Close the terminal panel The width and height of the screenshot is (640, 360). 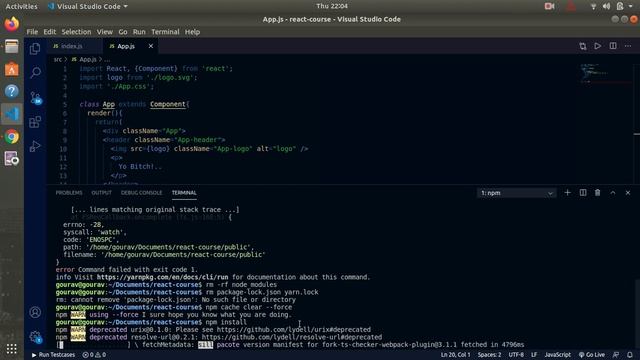[628, 193]
